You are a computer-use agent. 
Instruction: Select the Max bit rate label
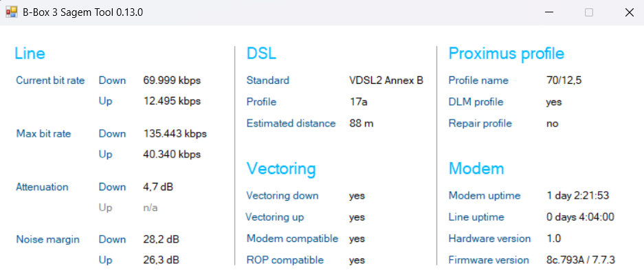(43, 133)
